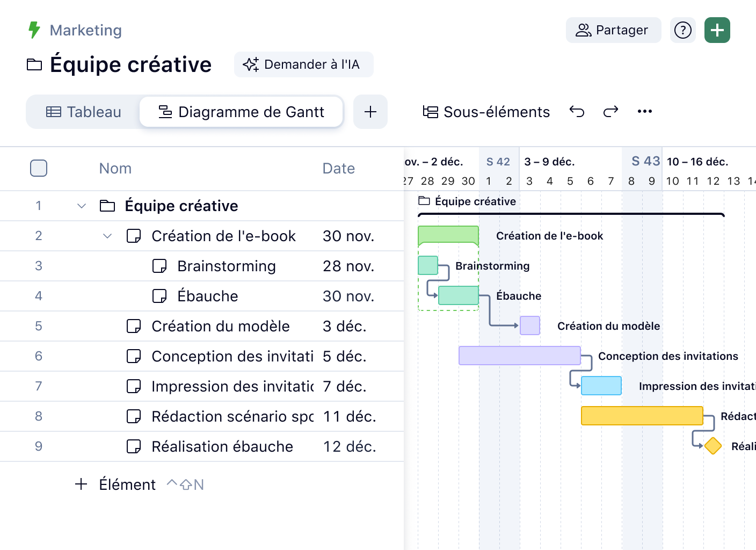Click task icon for Rédaction scénario row

tap(134, 416)
